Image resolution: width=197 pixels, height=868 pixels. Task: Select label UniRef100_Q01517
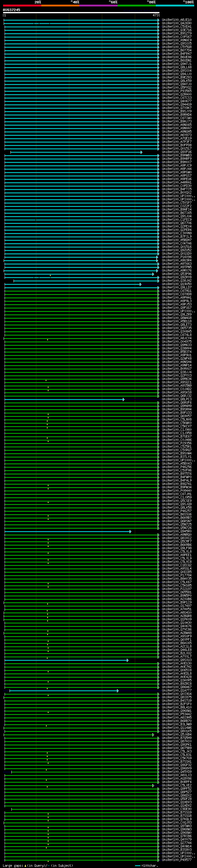coord(176,149)
